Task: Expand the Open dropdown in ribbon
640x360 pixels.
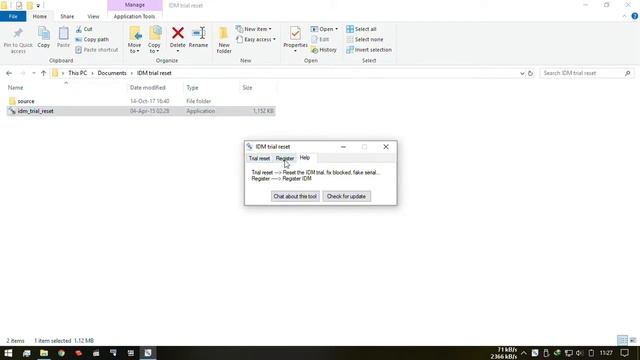Action: pos(324,29)
